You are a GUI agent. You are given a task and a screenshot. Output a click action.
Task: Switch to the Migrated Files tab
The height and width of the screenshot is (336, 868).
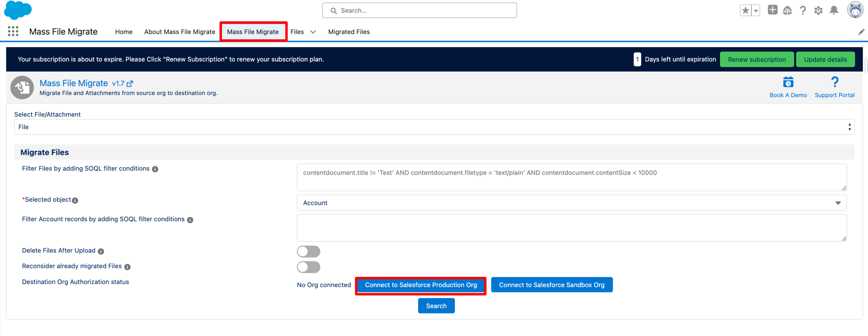coord(349,32)
